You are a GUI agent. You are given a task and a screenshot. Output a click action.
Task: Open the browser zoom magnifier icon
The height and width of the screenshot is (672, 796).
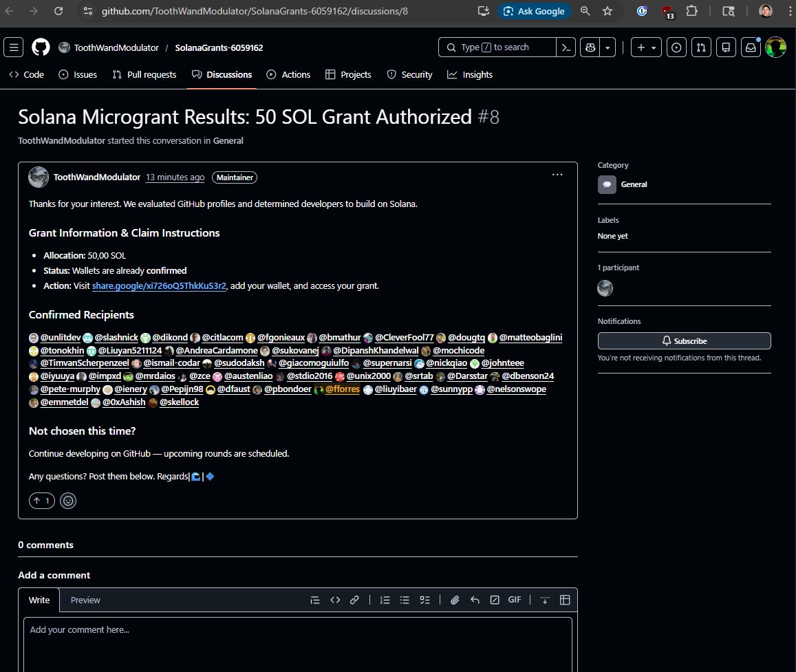(585, 11)
